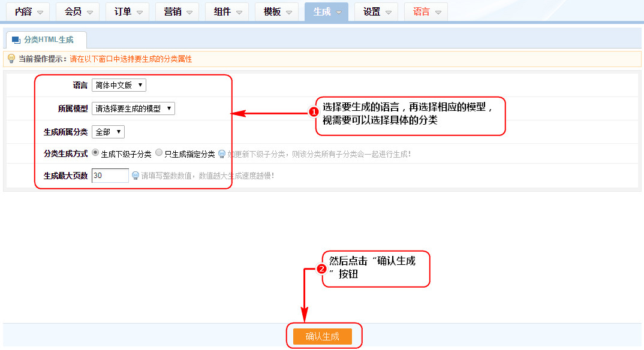Screen dimensions: 644x350
Task: Select the 生成下级子分类 radio option
Action: [95, 153]
